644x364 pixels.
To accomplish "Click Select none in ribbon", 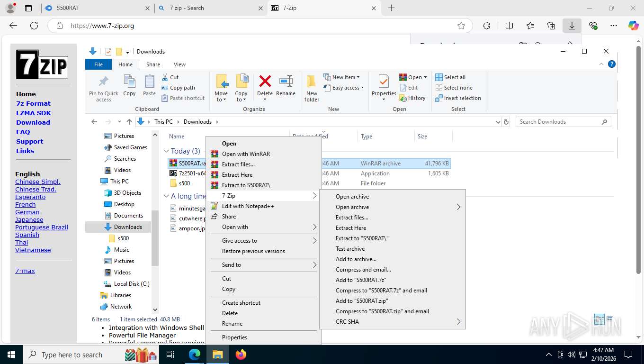I will tap(454, 88).
